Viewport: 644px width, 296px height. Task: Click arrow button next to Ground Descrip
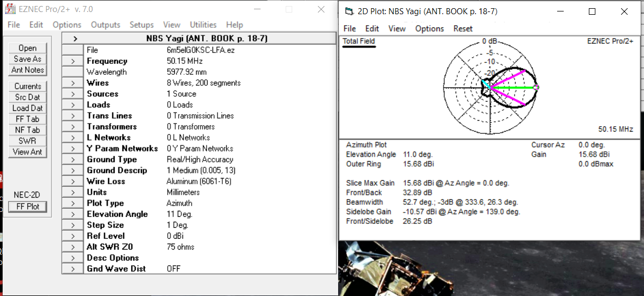[x=73, y=170]
